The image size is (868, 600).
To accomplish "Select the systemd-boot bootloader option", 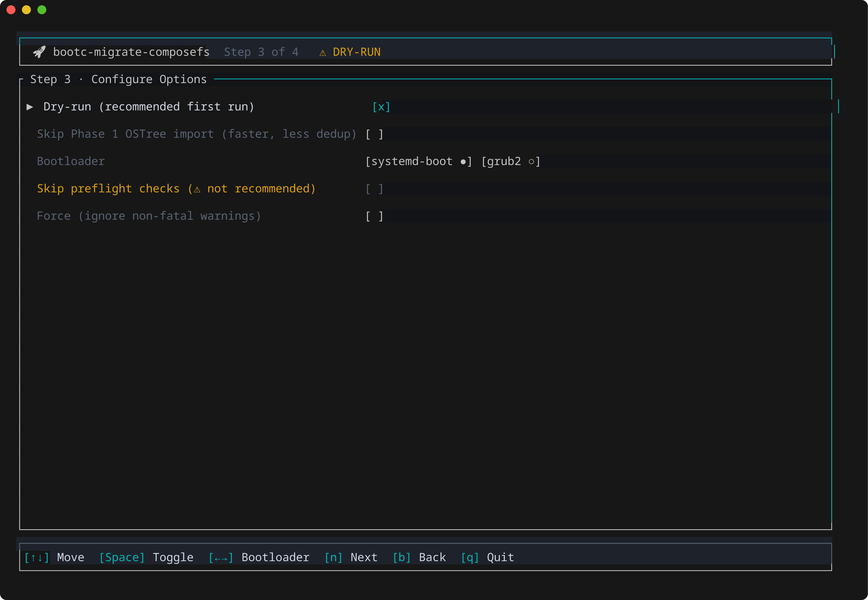I will click(419, 162).
